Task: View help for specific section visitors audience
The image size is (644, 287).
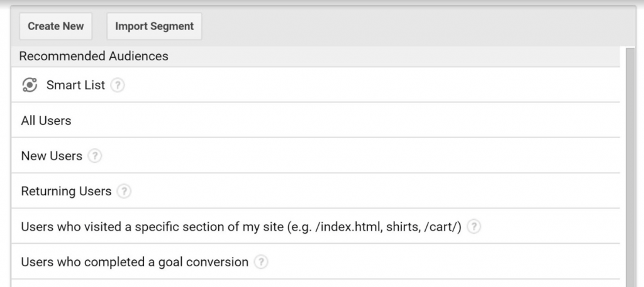Action: tap(474, 227)
